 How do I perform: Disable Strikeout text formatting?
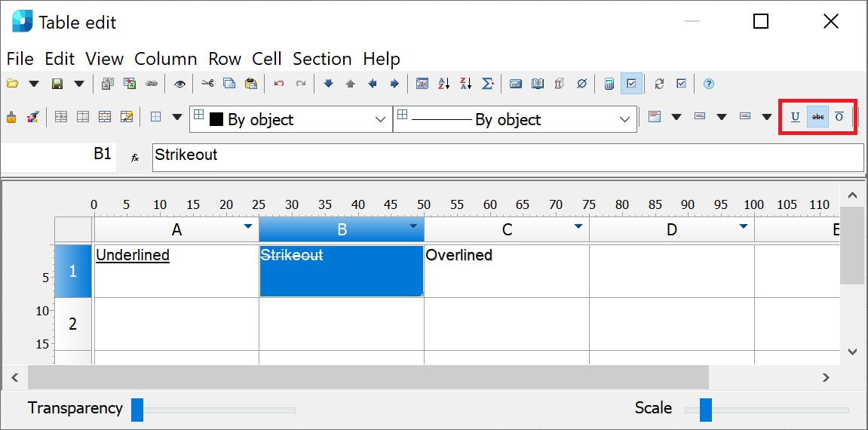817,117
